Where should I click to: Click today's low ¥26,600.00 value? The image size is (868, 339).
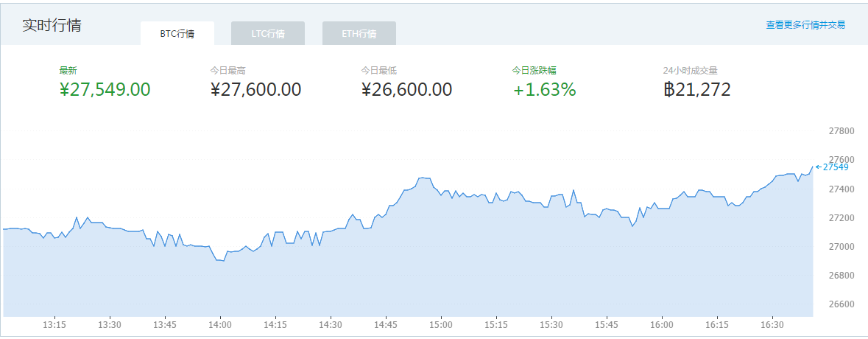[406, 90]
